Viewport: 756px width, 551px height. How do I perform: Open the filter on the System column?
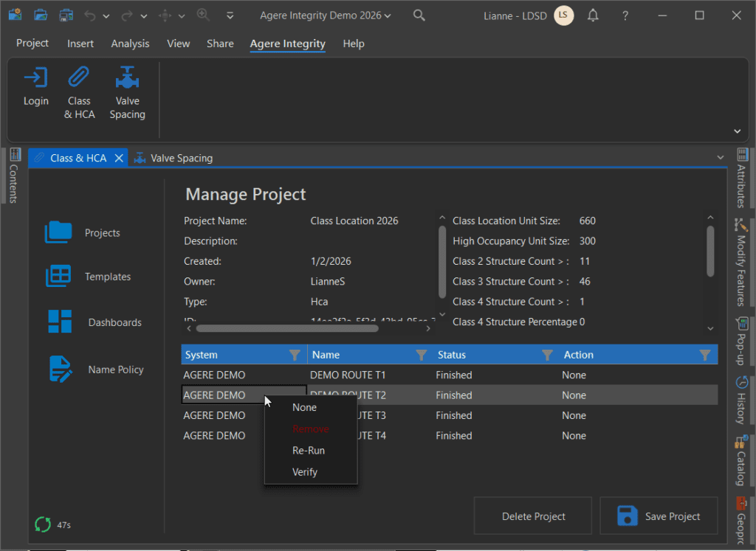(295, 355)
